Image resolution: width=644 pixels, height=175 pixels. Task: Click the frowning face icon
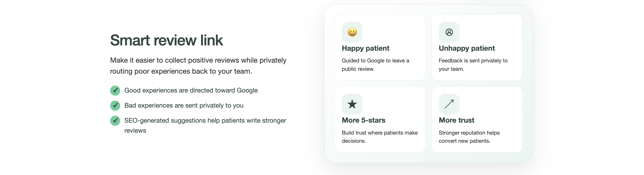coord(449,32)
